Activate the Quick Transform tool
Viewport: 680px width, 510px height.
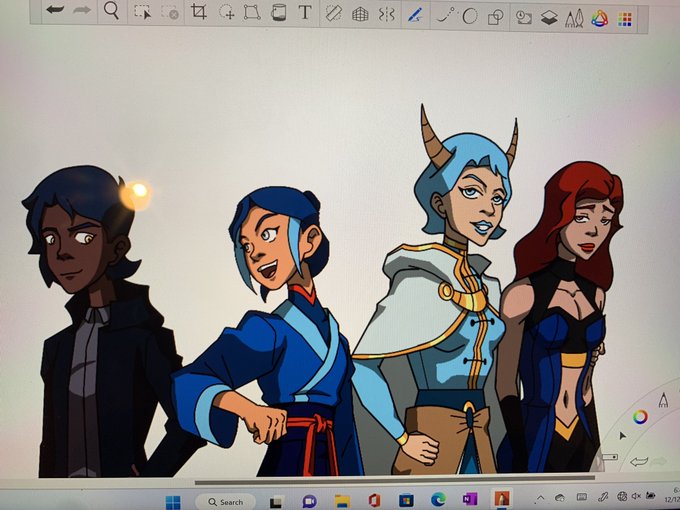click(226, 12)
